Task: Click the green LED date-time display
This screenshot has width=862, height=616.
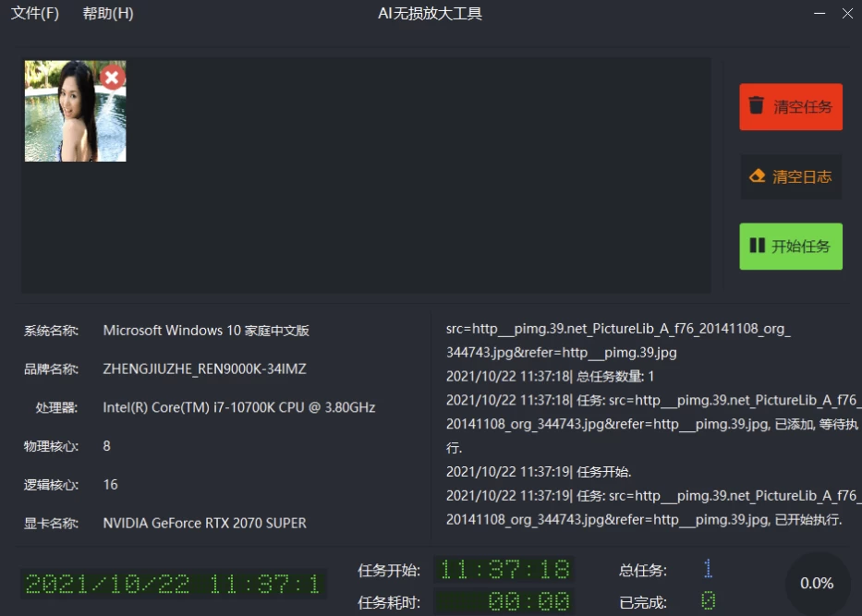Action: 174,584
